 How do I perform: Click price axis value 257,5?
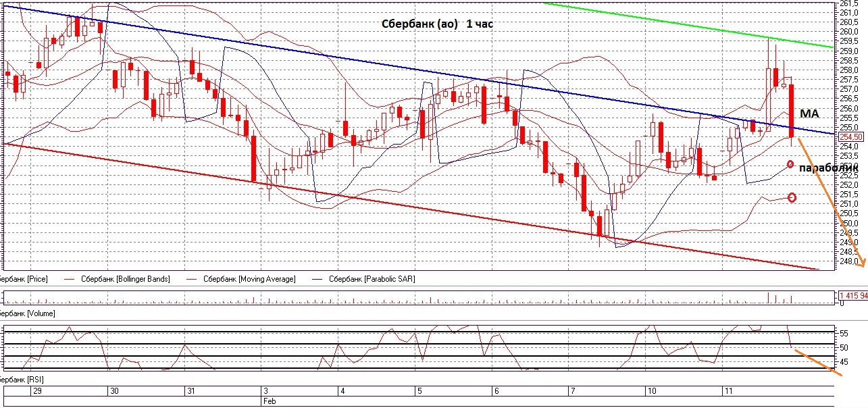pyautogui.click(x=850, y=79)
